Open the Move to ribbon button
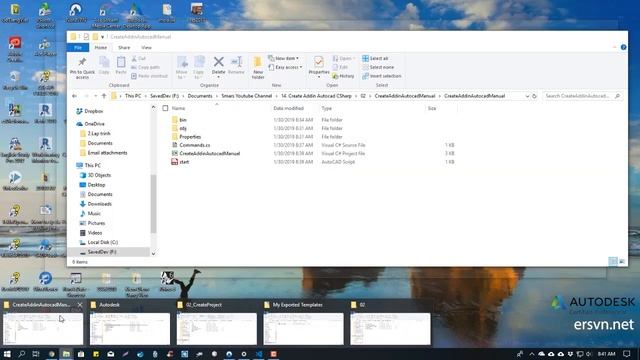The width and height of the screenshot is (640, 360). tap(182, 67)
